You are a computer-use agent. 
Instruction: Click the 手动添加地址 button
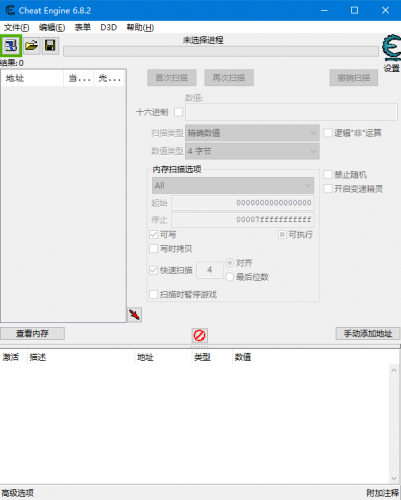[368, 333]
